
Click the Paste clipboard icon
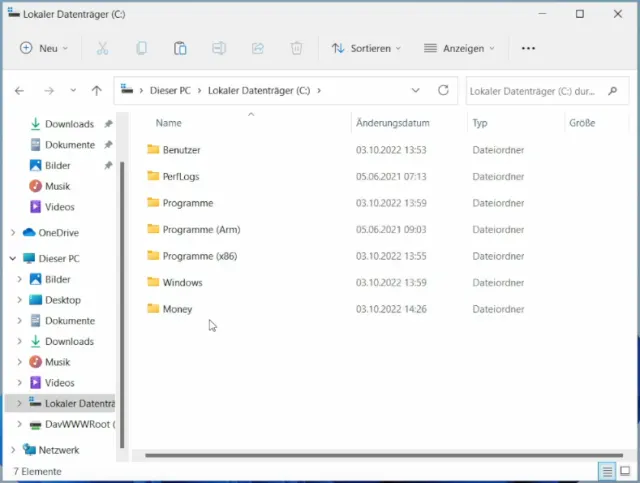[180, 48]
